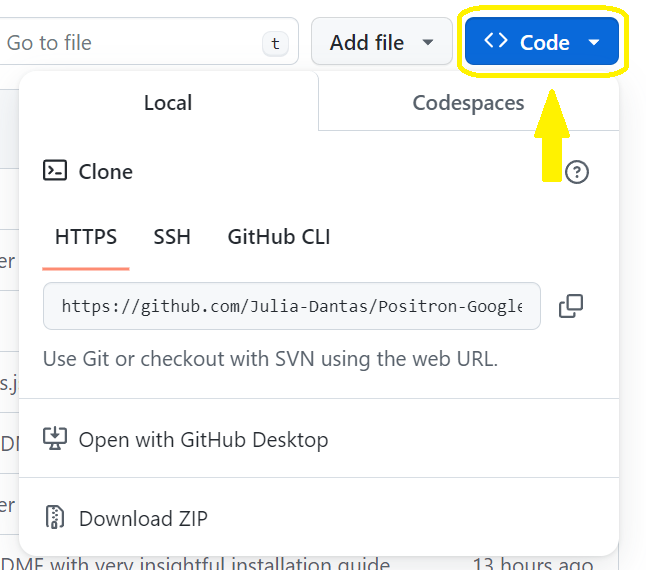Choose the SSH clone option

[x=172, y=237]
